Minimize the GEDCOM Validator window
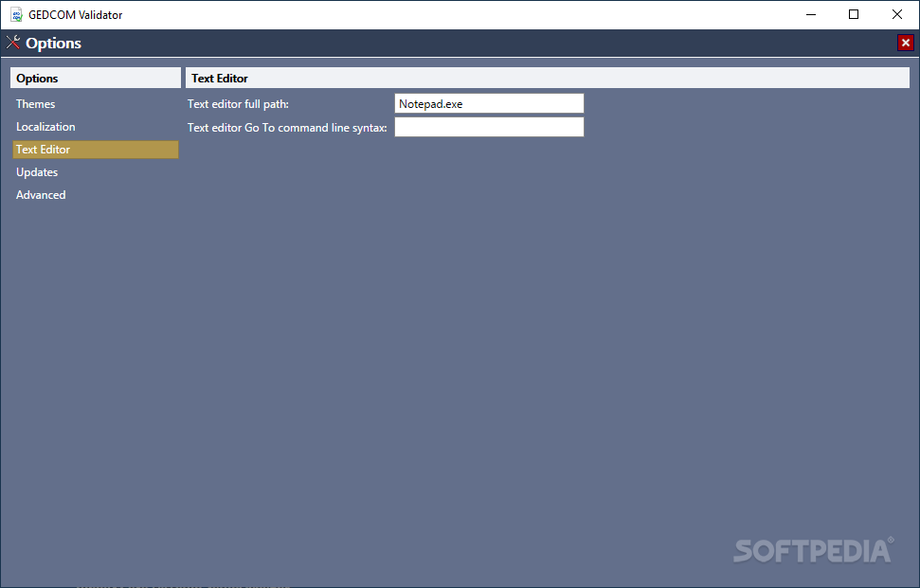Image resolution: width=920 pixels, height=588 pixels. point(811,14)
